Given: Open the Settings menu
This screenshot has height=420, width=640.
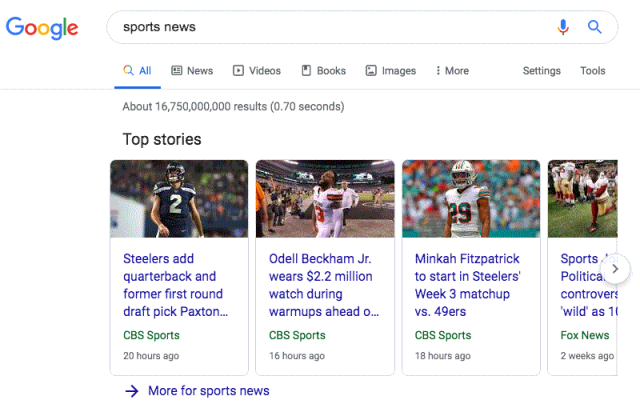Looking at the screenshot, I should pyautogui.click(x=541, y=71).
